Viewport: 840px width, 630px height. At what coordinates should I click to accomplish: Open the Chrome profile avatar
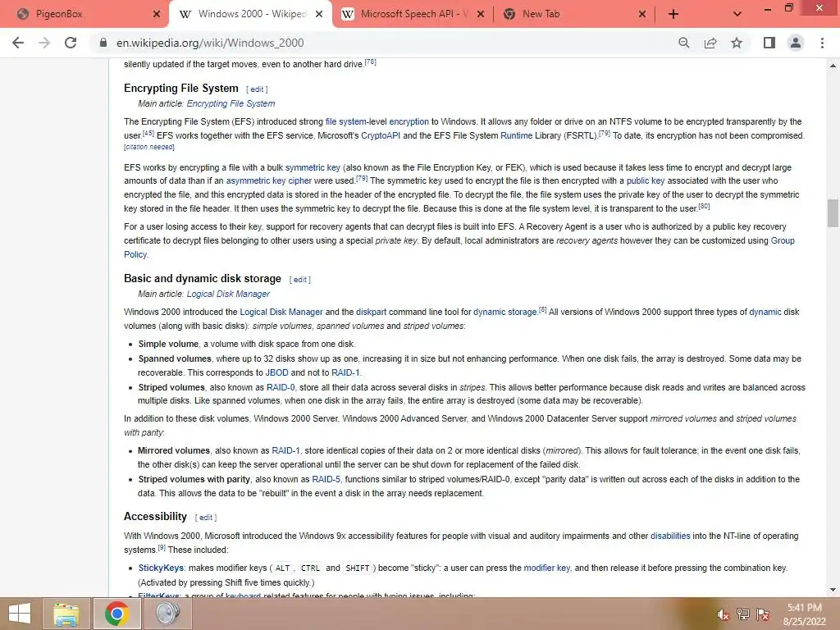(796, 43)
